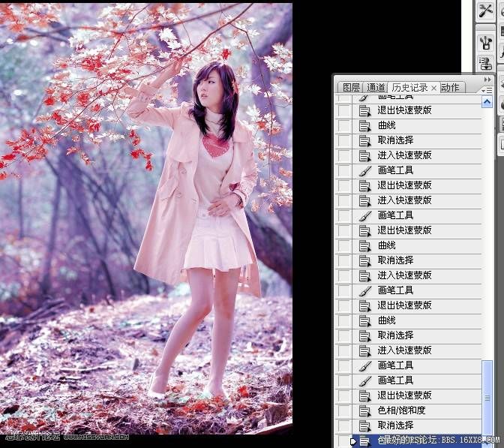The height and width of the screenshot is (448, 504).
Task: Select the first 进入快速蒙版 step in list
Action: click(x=417, y=155)
